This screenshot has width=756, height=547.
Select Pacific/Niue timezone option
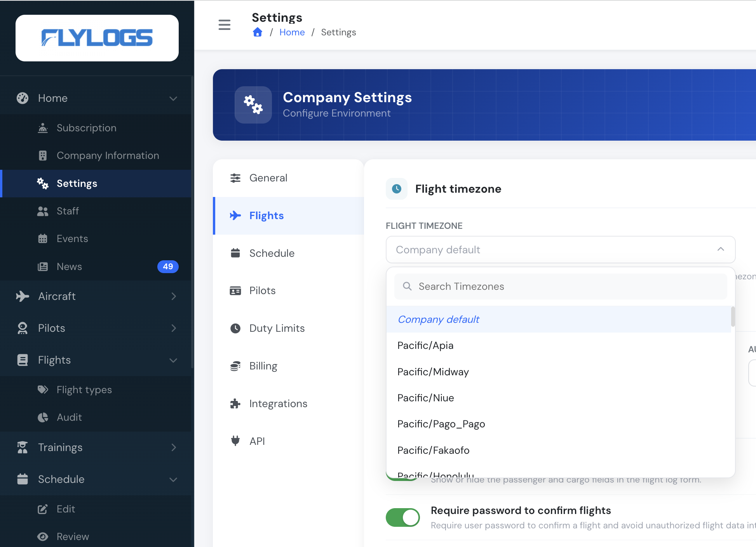[x=559, y=398]
